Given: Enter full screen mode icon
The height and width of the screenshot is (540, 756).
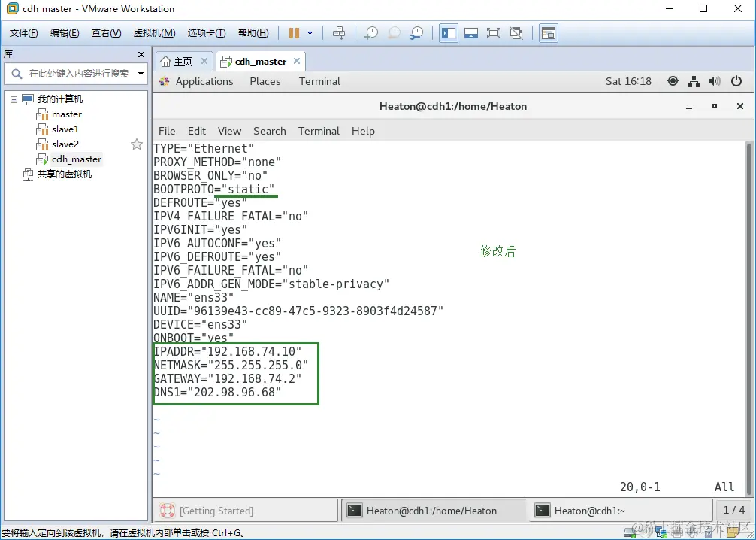Looking at the screenshot, I should point(494,33).
